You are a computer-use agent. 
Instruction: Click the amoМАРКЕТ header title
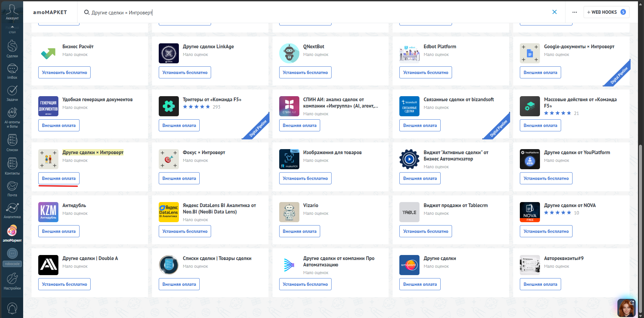50,12
